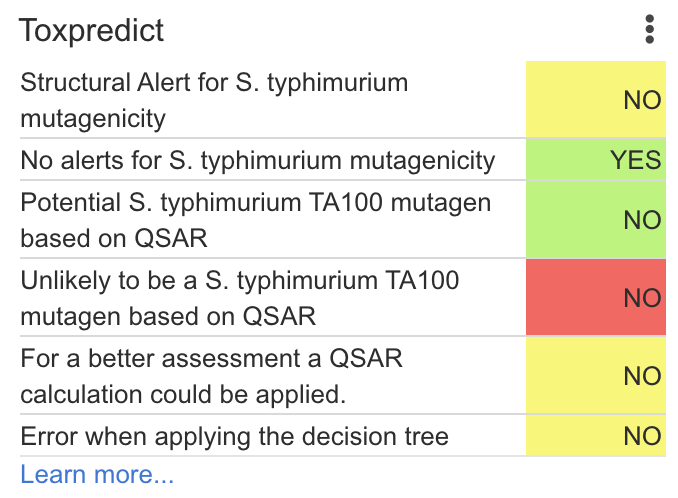The image size is (678, 498).
Task: Open Learn more about Toxpredict results
Action: [x=97, y=474]
